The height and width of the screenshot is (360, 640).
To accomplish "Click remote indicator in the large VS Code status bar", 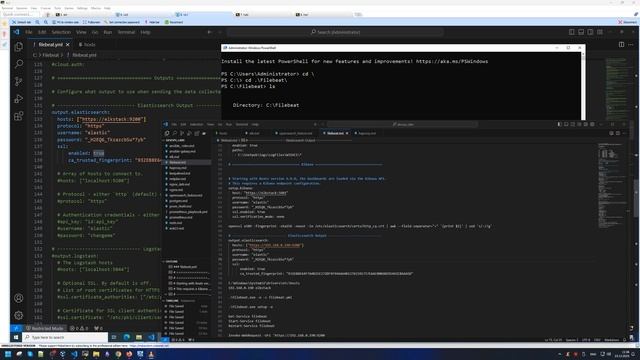I will 16,328.
